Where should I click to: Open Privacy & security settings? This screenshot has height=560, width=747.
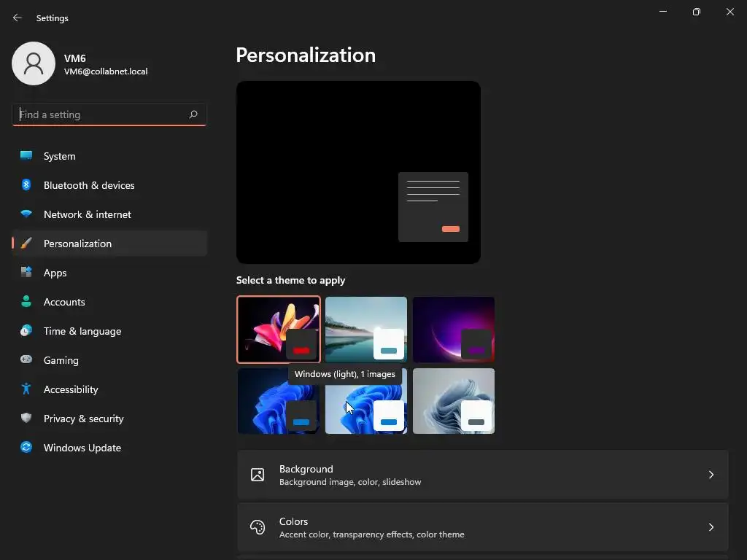(109, 419)
